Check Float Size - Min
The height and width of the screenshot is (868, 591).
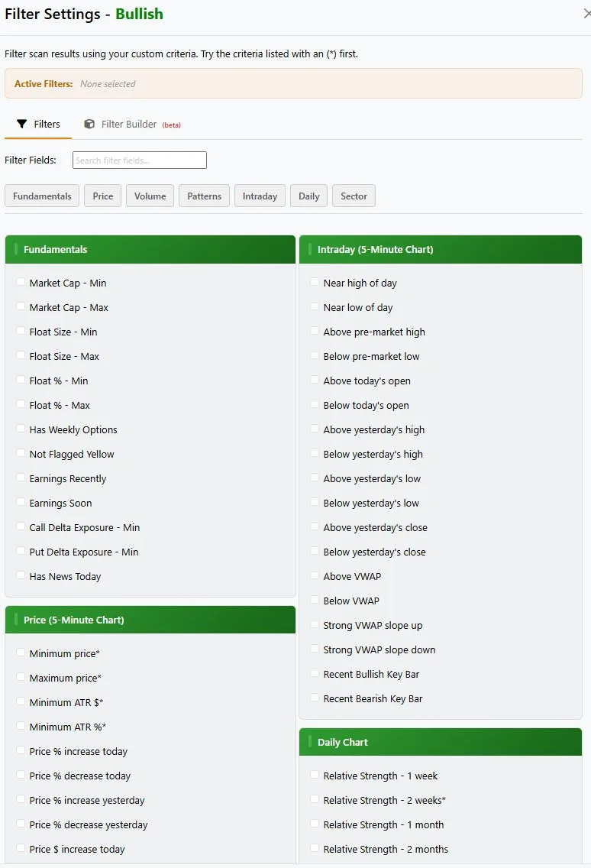tap(21, 331)
